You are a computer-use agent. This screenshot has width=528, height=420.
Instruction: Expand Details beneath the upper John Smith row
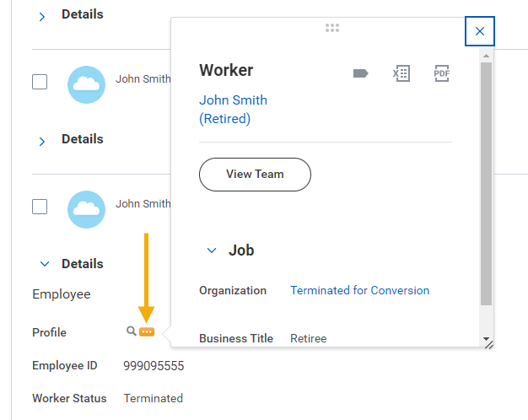point(42,141)
